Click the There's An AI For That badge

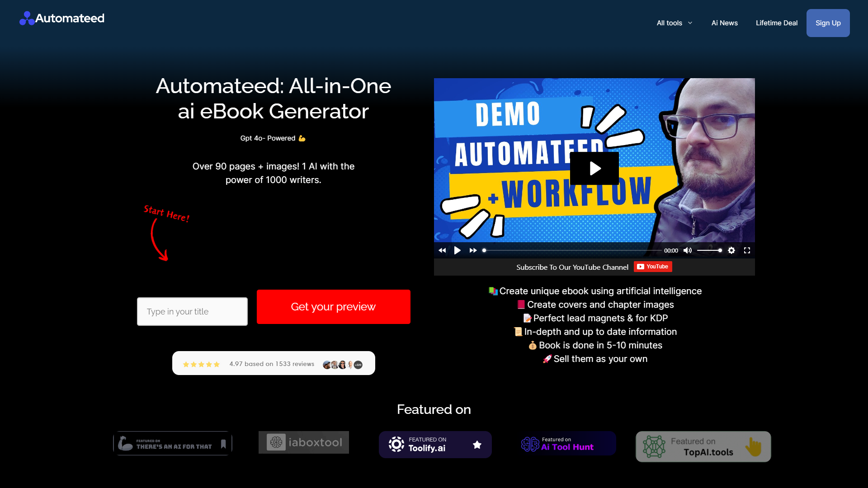172,443
